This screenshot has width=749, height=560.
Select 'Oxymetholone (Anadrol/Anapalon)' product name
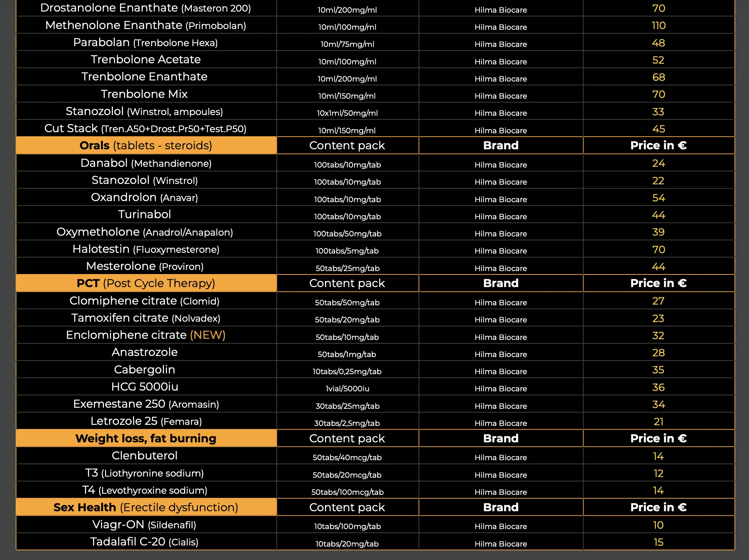[145, 232]
